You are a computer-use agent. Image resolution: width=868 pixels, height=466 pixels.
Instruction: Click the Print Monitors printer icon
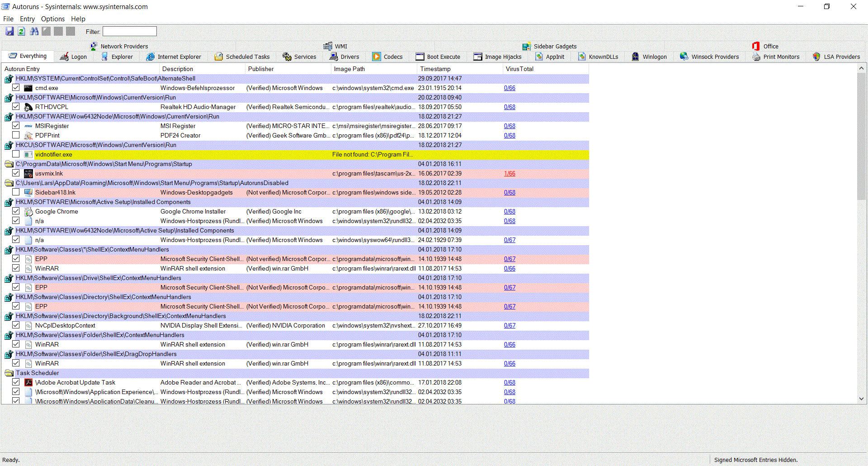(x=756, y=57)
